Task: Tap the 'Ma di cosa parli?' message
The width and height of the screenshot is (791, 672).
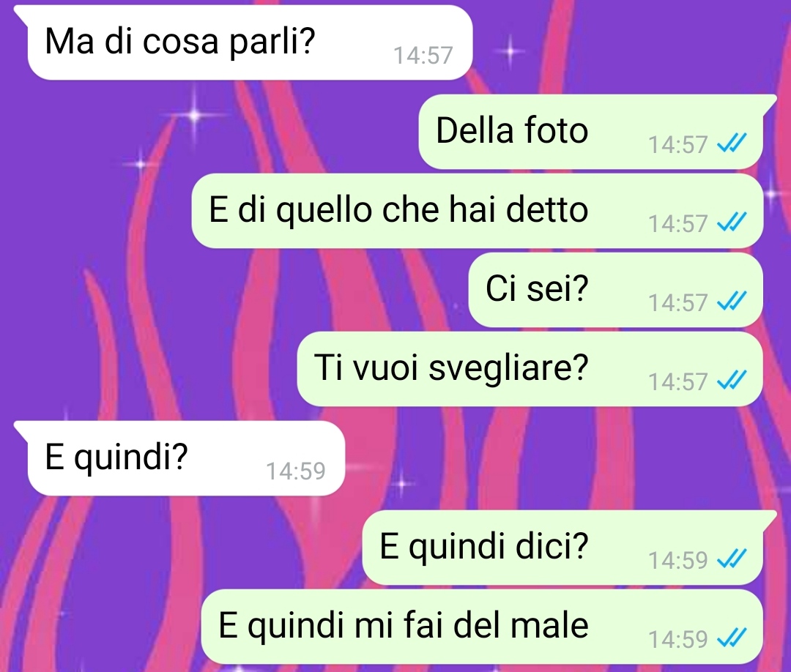Action: pyautogui.click(x=250, y=42)
